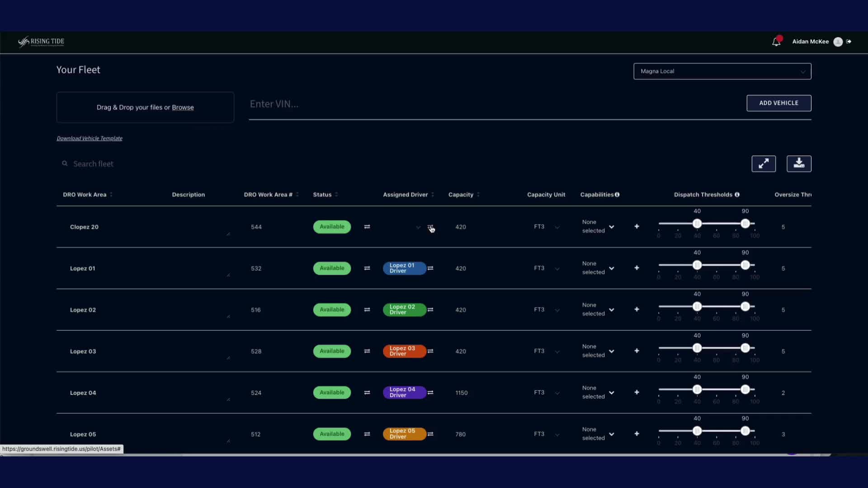Swap status for Lopez 05
868x488 pixels.
(367, 434)
